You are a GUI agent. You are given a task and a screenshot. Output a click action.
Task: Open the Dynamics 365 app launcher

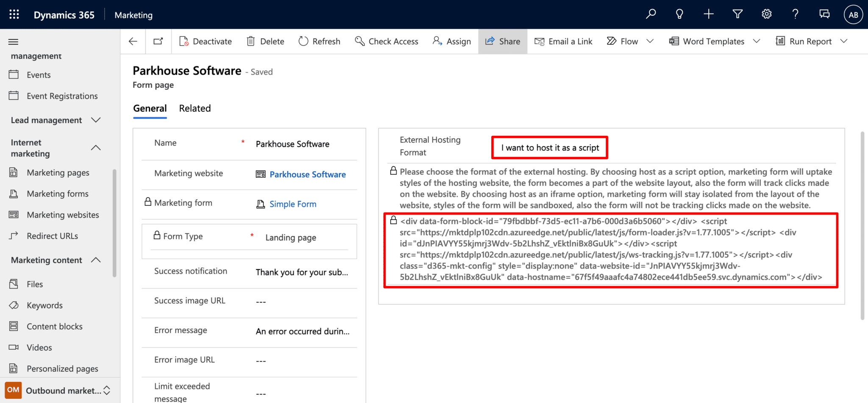pos(14,14)
